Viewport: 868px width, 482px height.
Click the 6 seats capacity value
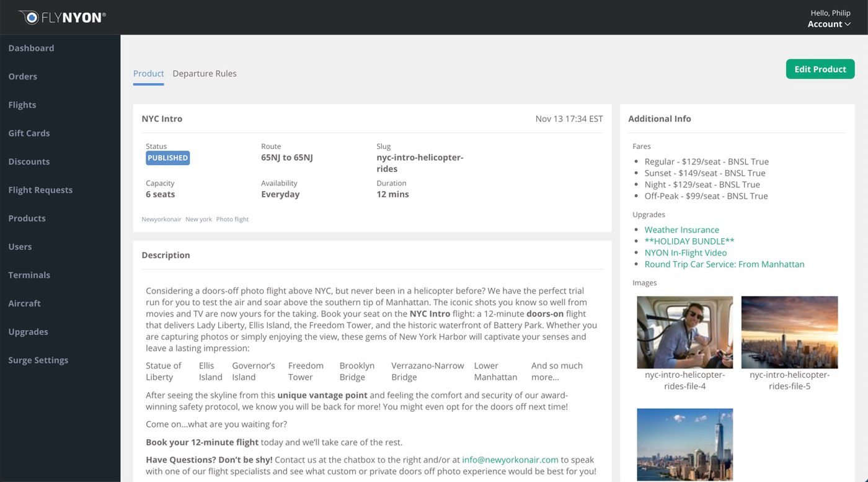pyautogui.click(x=161, y=194)
